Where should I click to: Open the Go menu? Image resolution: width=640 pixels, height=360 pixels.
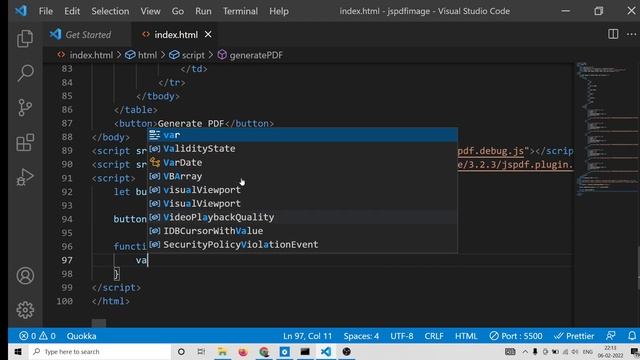tap(178, 11)
